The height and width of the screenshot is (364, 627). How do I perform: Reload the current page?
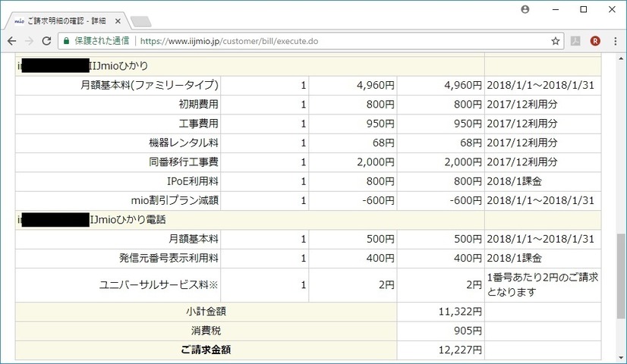[x=46, y=41]
